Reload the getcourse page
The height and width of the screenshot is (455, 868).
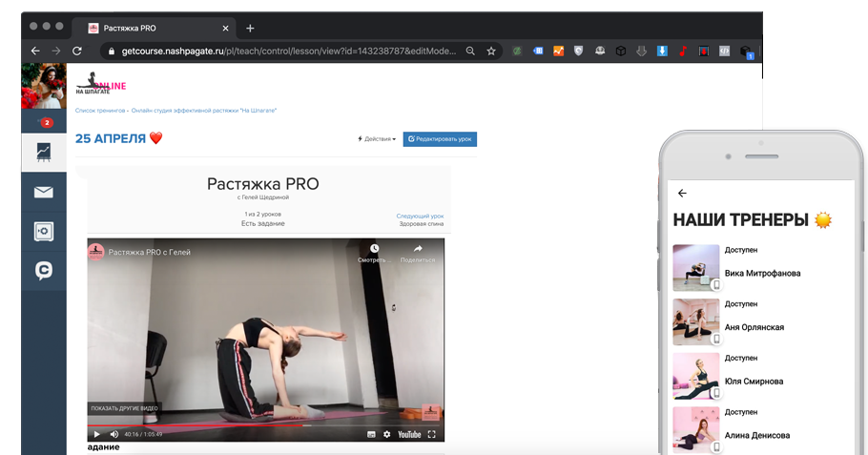(x=77, y=51)
